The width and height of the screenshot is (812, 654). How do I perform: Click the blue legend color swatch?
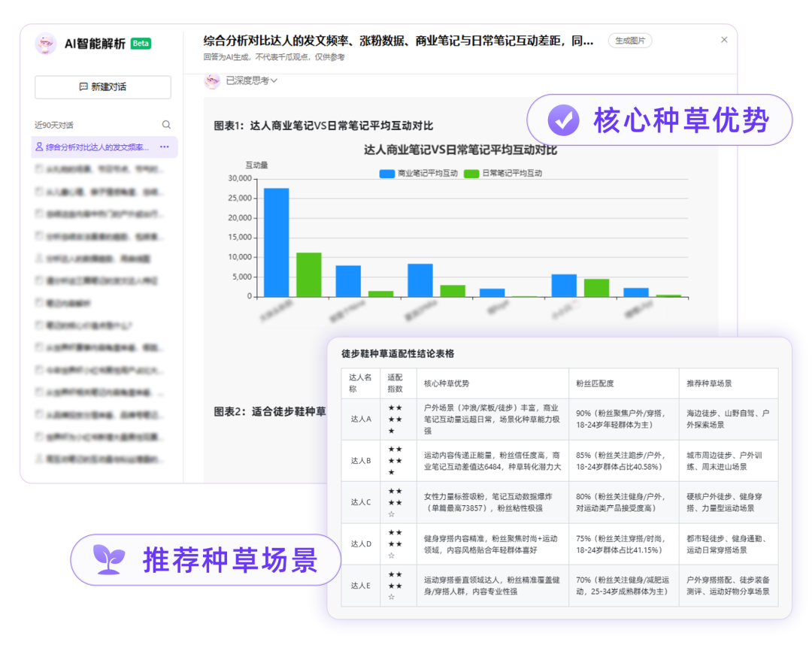387,174
